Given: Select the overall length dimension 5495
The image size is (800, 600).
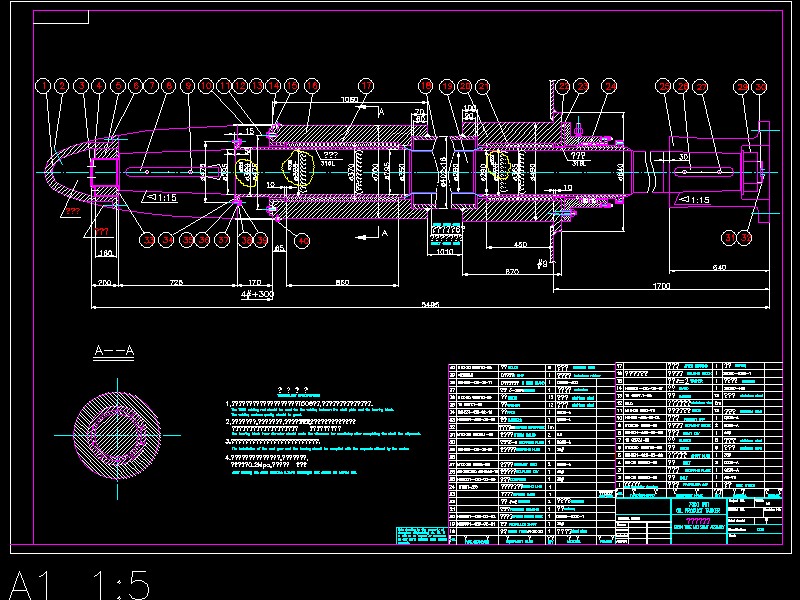Looking at the screenshot, I should click(x=430, y=305).
